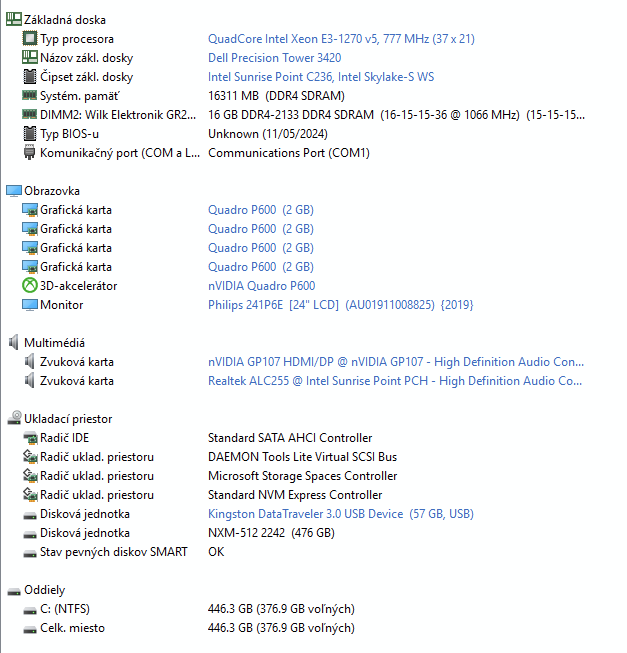The image size is (627, 653).
Task: Click the drive icon in the Kingston DataTraveler row
Action: tap(30, 516)
